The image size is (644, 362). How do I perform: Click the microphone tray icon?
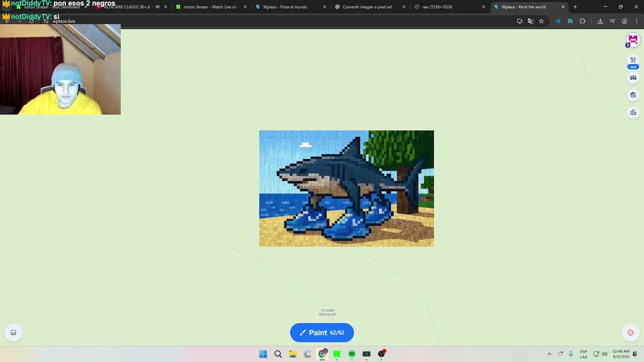(x=571, y=354)
